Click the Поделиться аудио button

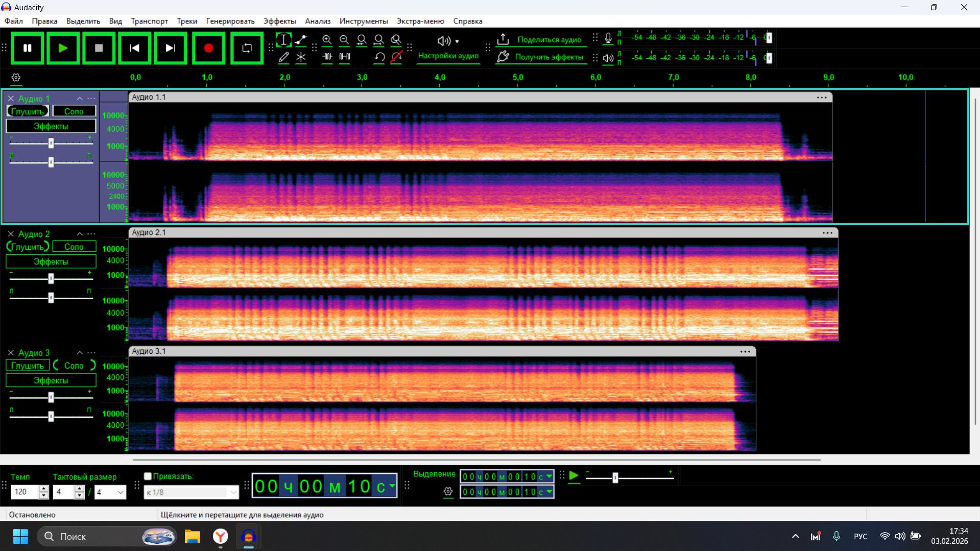(x=541, y=40)
